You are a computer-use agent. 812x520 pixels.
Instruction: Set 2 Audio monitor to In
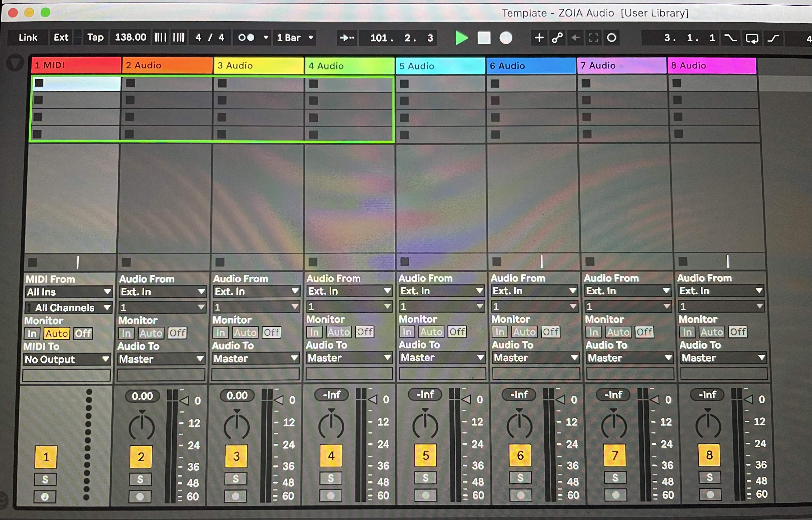tap(126, 333)
